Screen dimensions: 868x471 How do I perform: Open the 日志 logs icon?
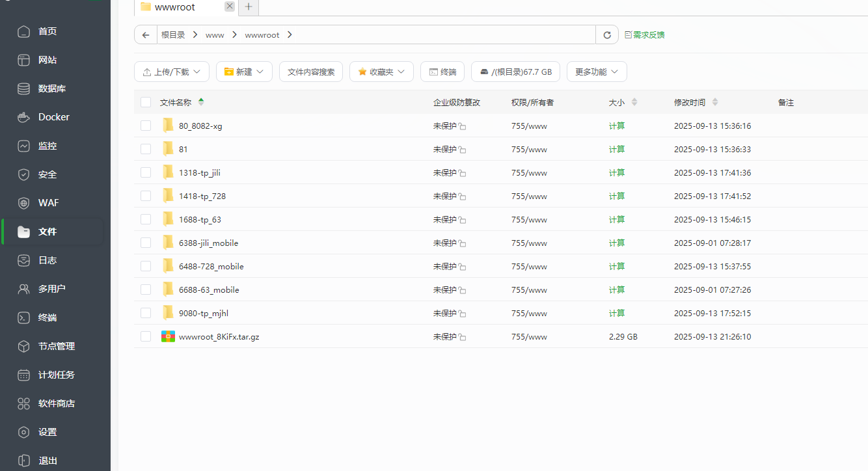[24, 260]
